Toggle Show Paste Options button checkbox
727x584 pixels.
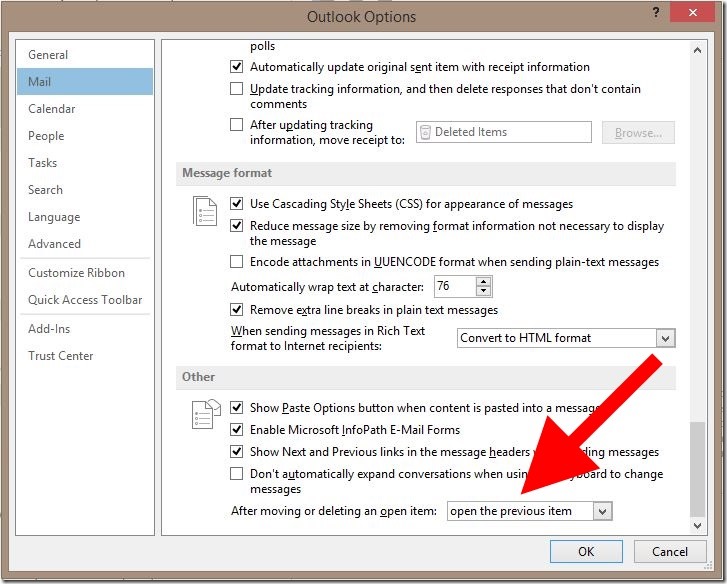[236, 407]
